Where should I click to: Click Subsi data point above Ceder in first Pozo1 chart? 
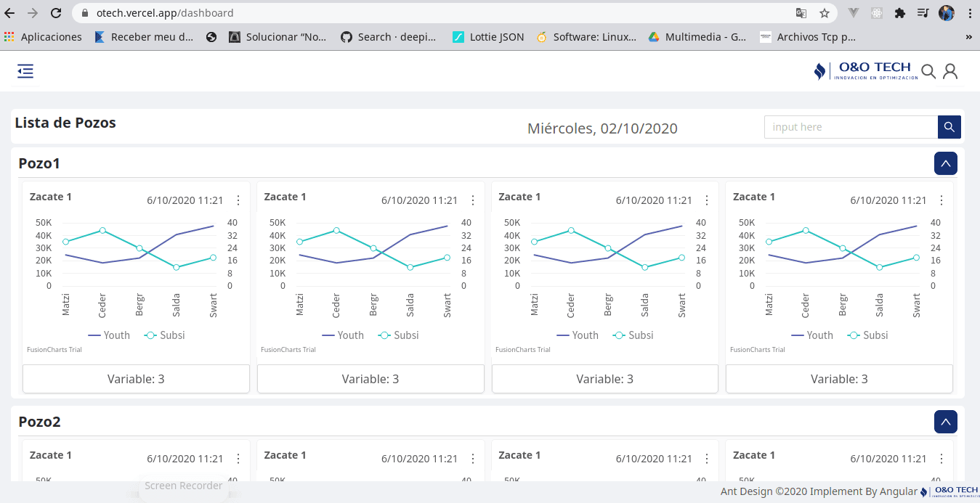102,230
